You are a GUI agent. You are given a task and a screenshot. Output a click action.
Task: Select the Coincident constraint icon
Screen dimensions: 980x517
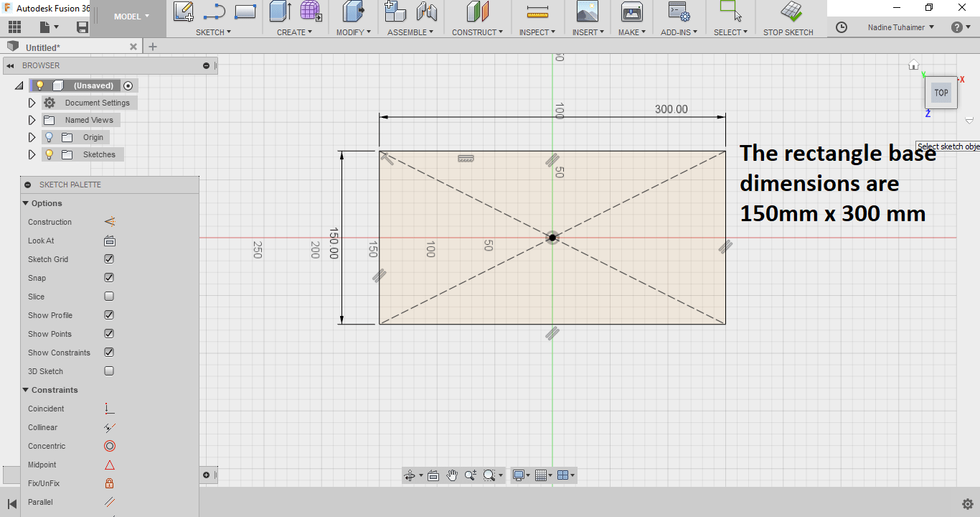click(110, 409)
